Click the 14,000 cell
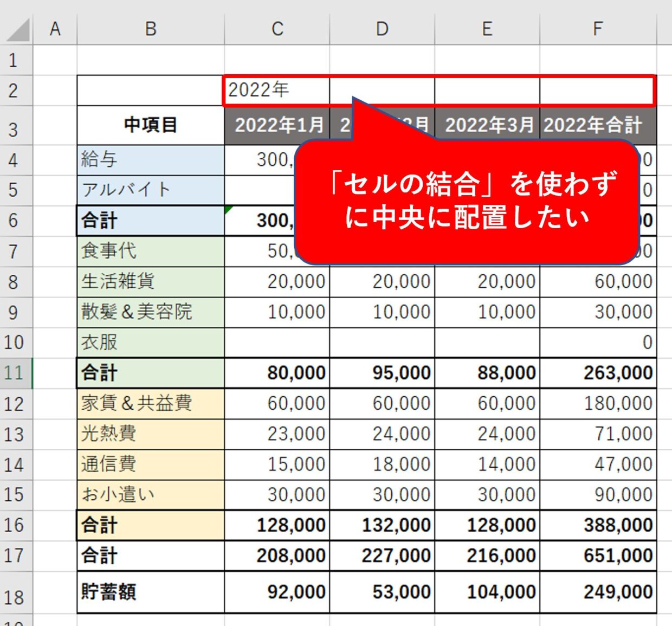The height and width of the screenshot is (626, 672). pyautogui.click(x=487, y=464)
